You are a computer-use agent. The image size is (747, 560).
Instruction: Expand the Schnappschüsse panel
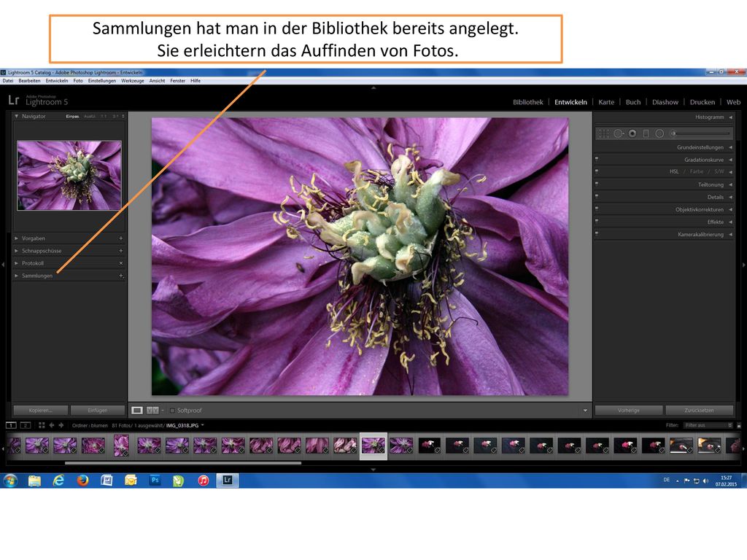click(16, 251)
